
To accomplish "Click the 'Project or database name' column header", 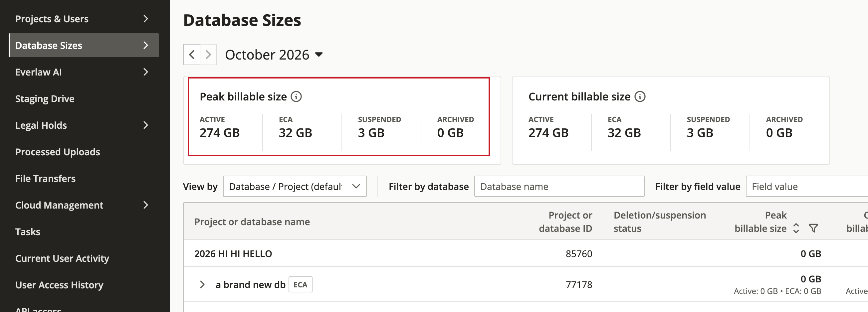I will (252, 222).
